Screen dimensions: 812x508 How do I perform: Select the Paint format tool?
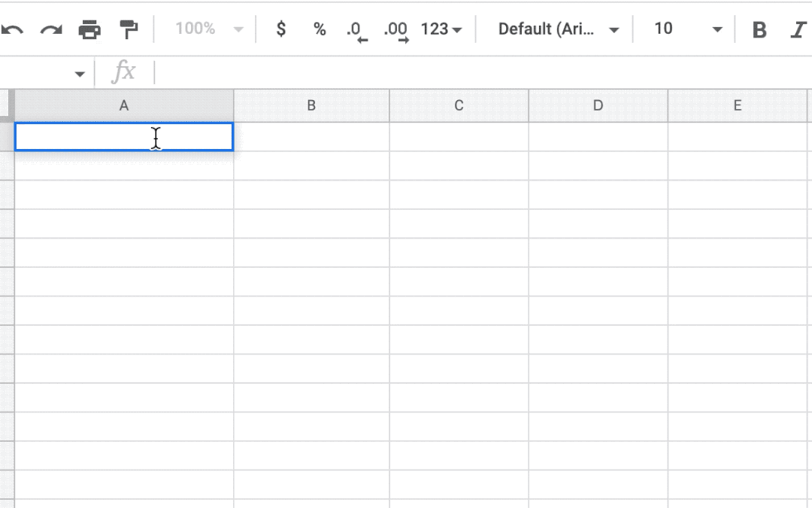pyautogui.click(x=129, y=29)
